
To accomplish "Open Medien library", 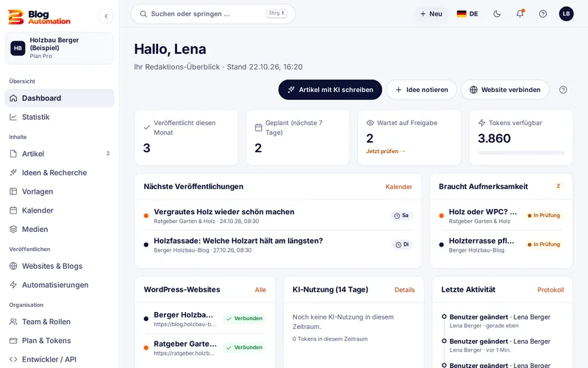I will click(60, 229).
